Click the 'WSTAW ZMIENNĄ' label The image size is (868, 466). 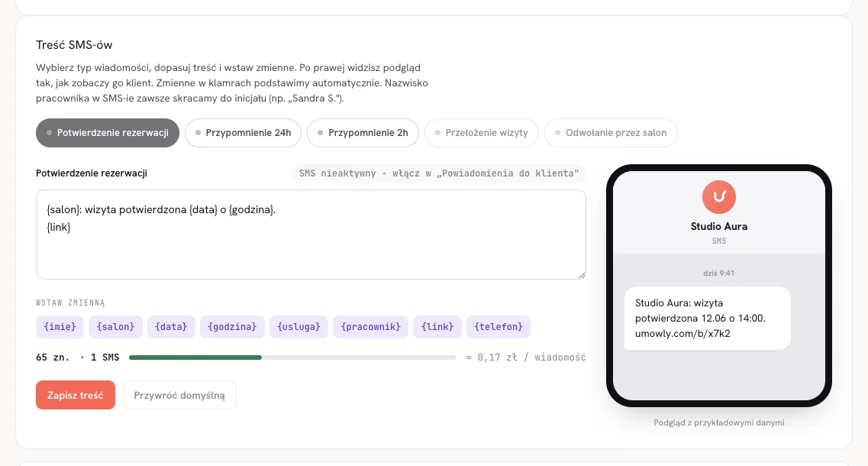pyautogui.click(x=70, y=303)
